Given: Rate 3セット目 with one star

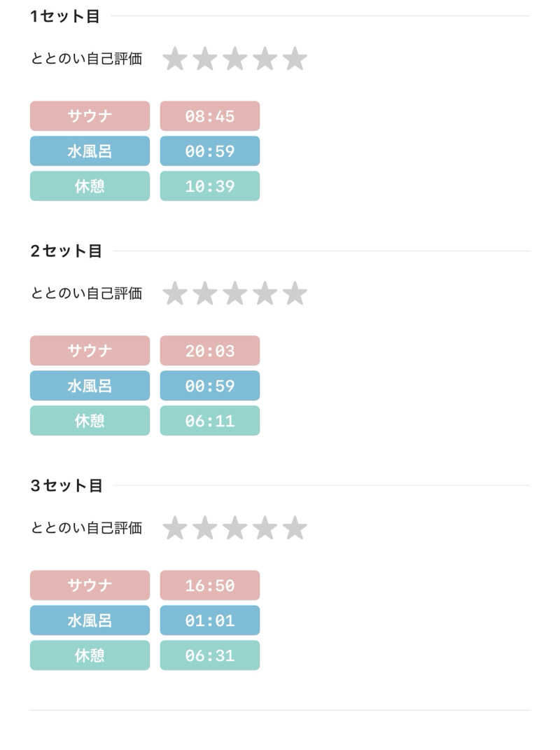Looking at the screenshot, I should pos(174,528).
